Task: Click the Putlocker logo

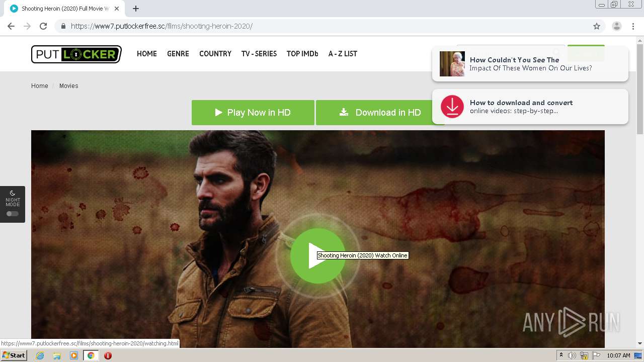Action: (x=76, y=54)
